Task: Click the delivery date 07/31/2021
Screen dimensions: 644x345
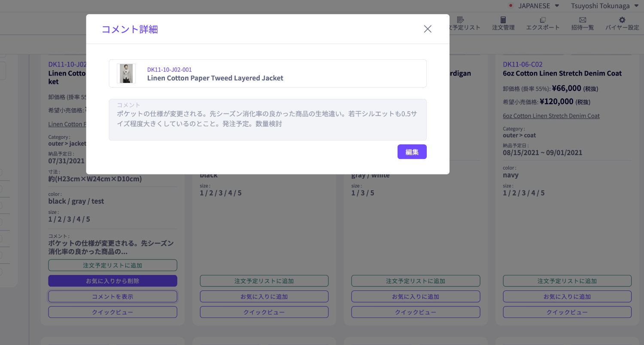Action: click(67, 161)
